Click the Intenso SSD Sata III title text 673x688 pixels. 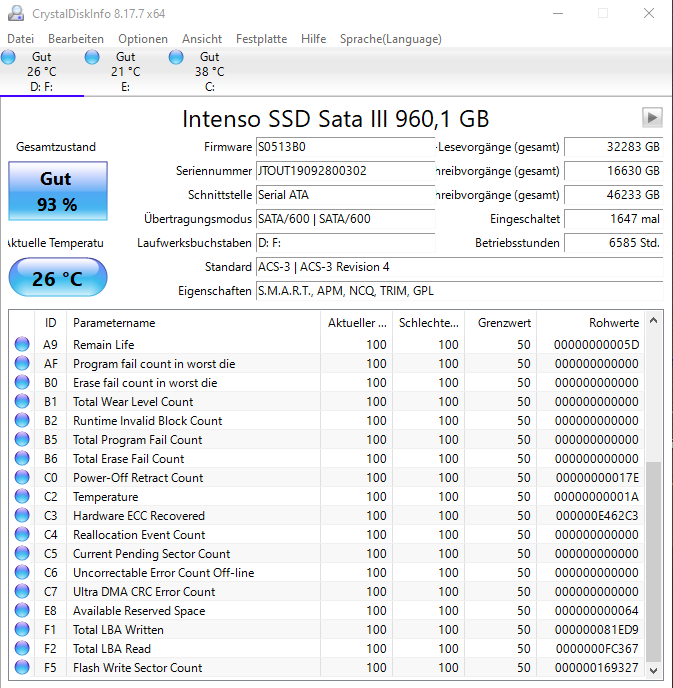336,118
